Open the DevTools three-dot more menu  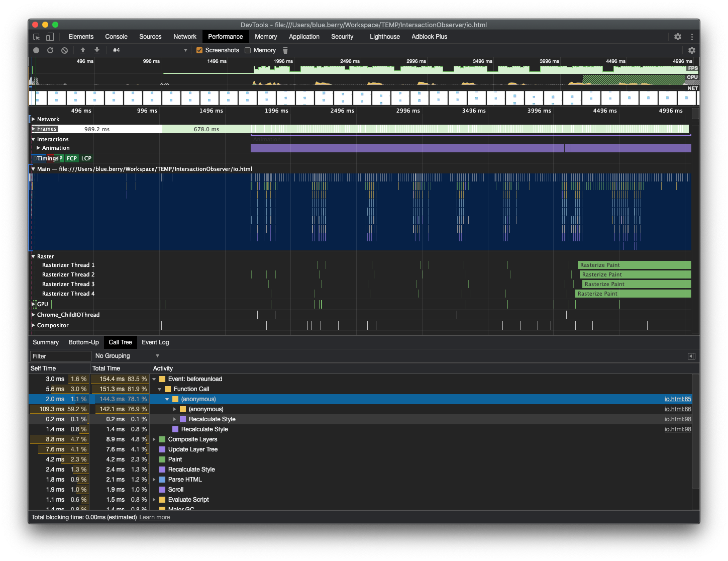[x=692, y=37]
